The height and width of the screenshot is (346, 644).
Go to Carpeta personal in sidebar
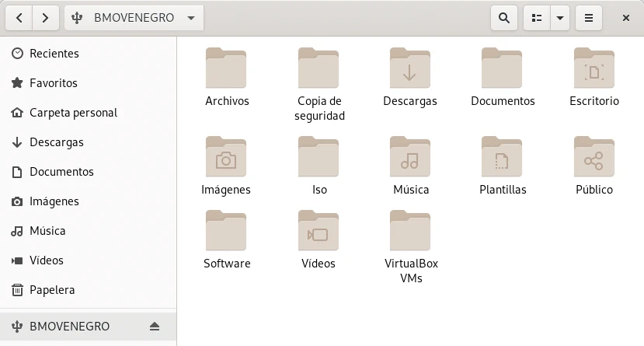[x=73, y=113]
